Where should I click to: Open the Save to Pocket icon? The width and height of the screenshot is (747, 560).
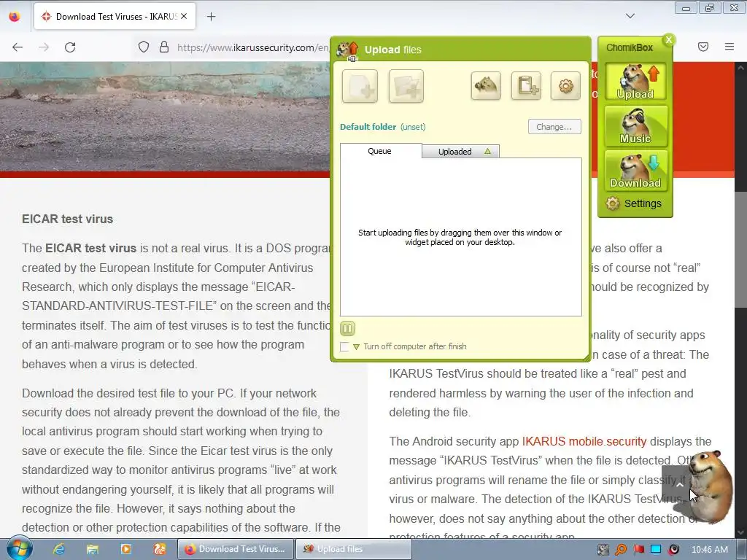pyautogui.click(x=703, y=47)
